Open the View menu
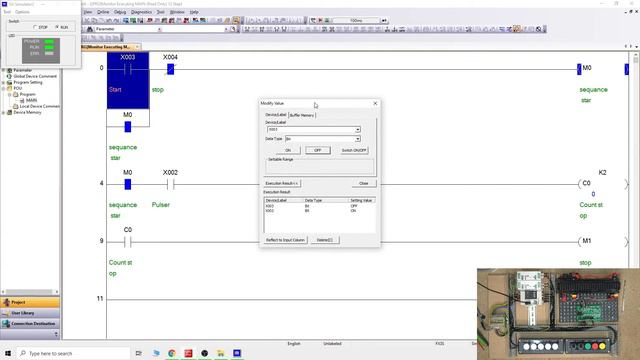 88,12
